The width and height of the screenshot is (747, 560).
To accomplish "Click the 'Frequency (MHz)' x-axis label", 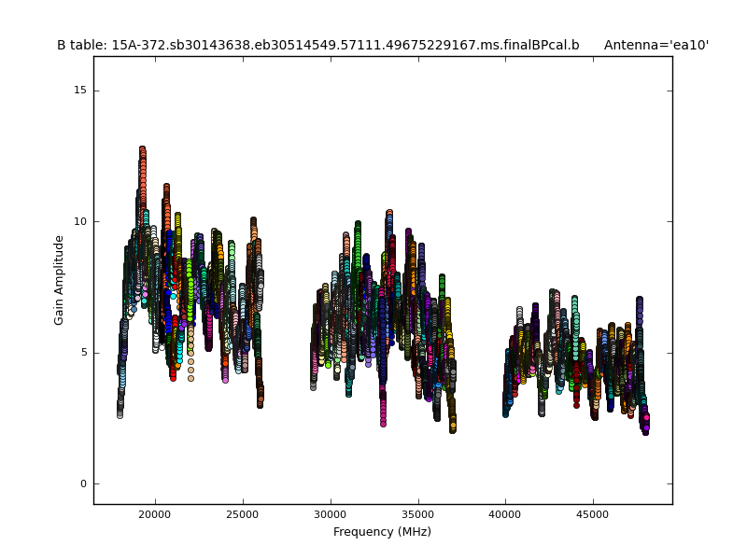I will 382,532.
